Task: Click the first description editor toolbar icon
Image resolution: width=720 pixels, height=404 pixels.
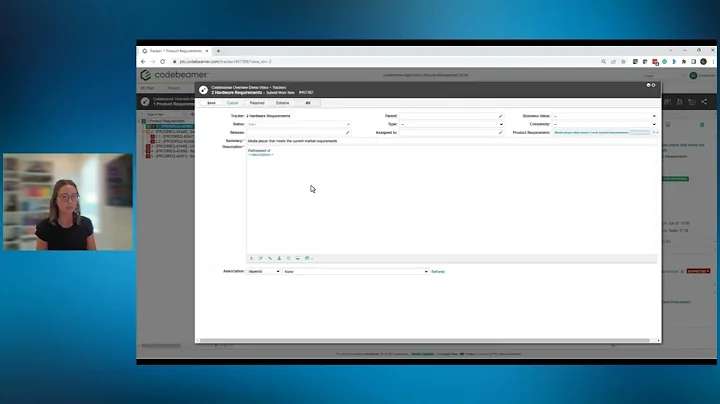Action: coord(251,258)
